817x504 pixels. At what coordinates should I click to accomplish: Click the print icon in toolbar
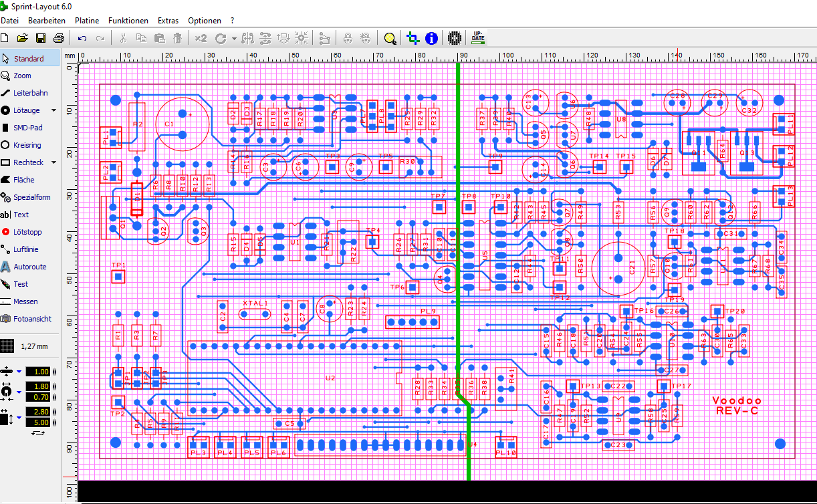[59, 38]
